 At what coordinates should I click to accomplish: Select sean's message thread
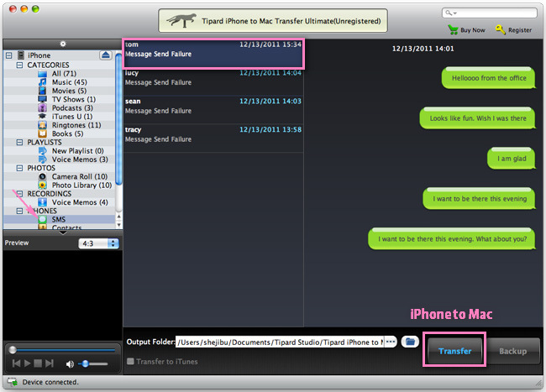tap(213, 110)
